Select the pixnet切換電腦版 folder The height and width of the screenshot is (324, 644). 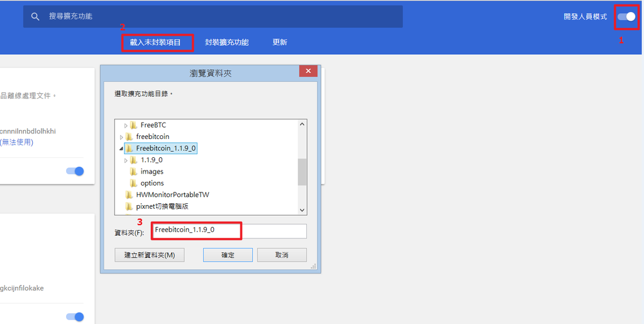click(162, 206)
